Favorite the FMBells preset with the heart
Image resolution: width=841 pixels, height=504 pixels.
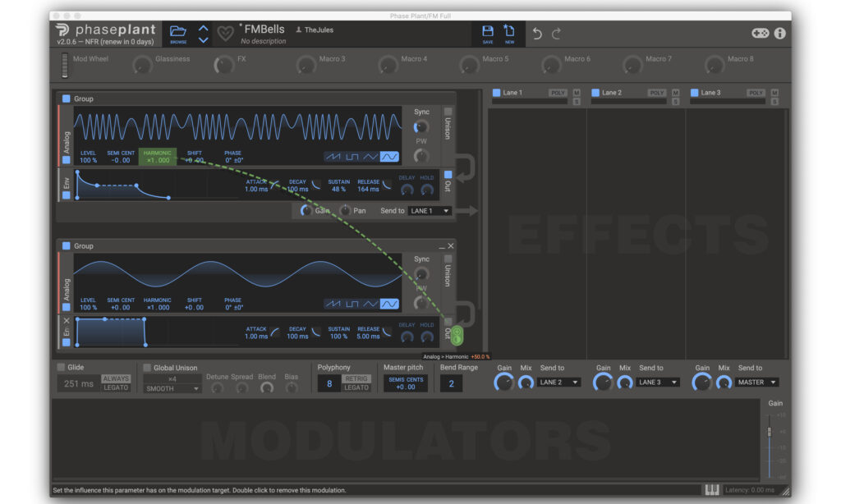tap(225, 34)
